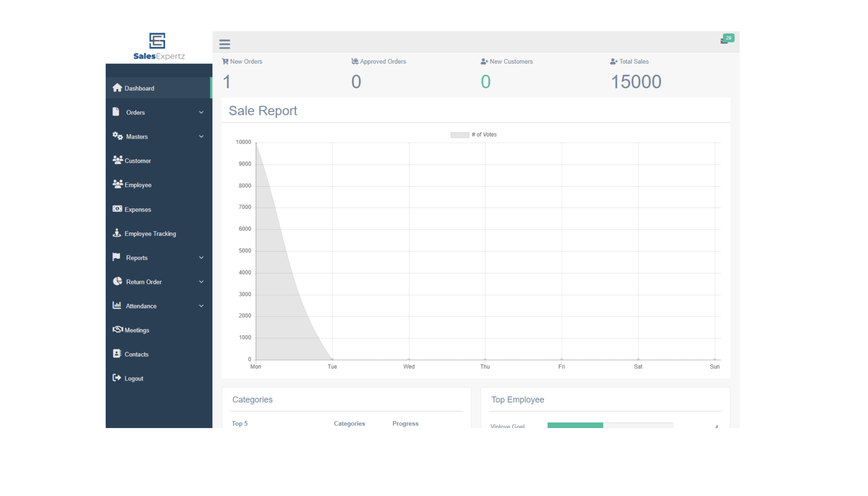Screen dimensions: 868x496
Task: Click the Attendance chart icon
Action: pyautogui.click(x=117, y=306)
